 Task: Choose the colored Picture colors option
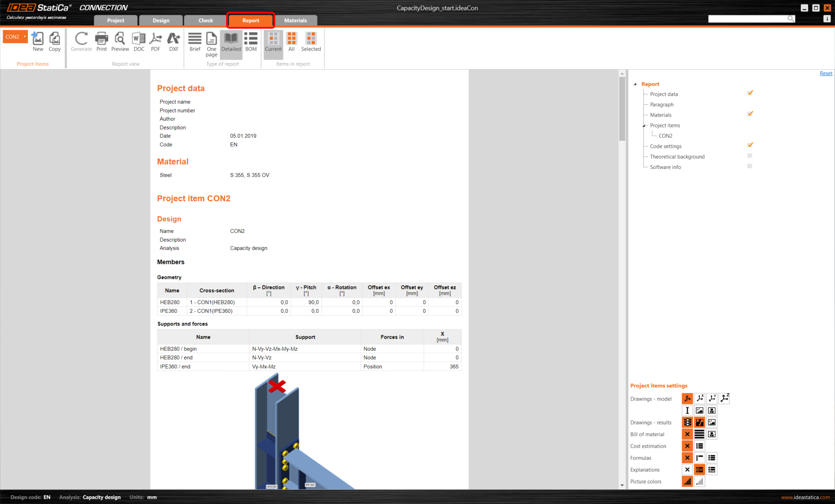687,481
